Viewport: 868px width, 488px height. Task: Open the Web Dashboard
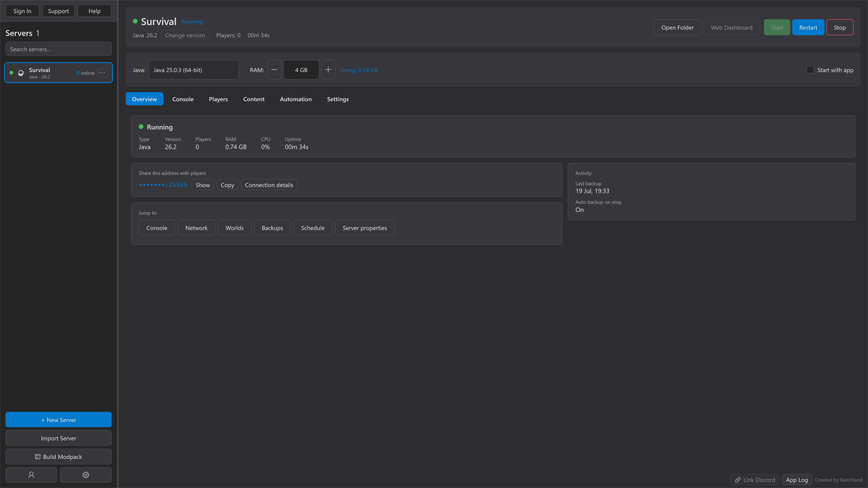click(732, 28)
